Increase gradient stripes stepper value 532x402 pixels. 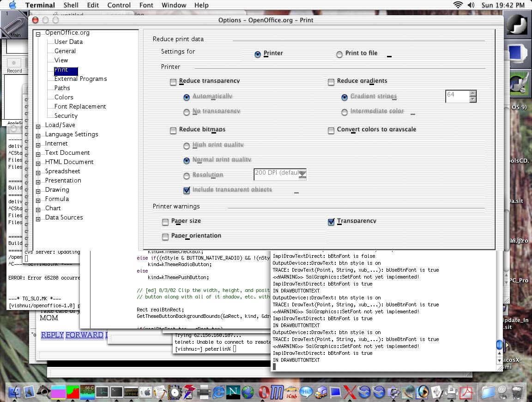[473, 93]
